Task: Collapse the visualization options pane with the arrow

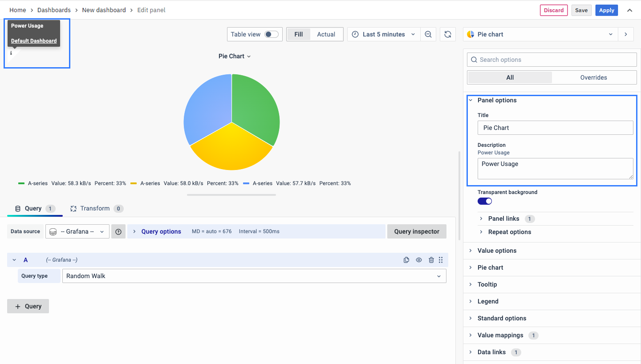Action: pos(626,34)
